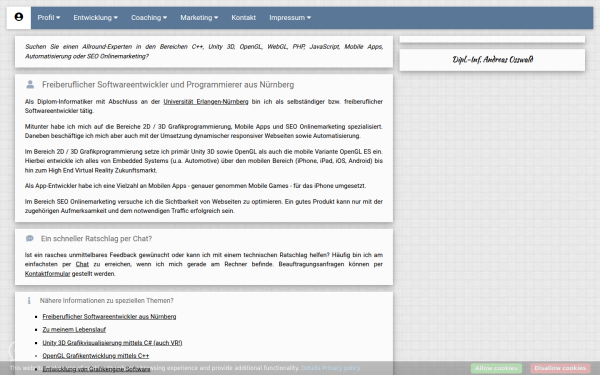Expand the Marketing menu
This screenshot has width=600, height=375.
pyautogui.click(x=199, y=18)
